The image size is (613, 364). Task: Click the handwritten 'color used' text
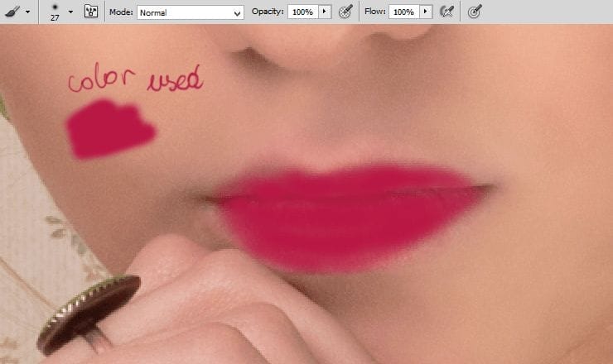[134, 81]
